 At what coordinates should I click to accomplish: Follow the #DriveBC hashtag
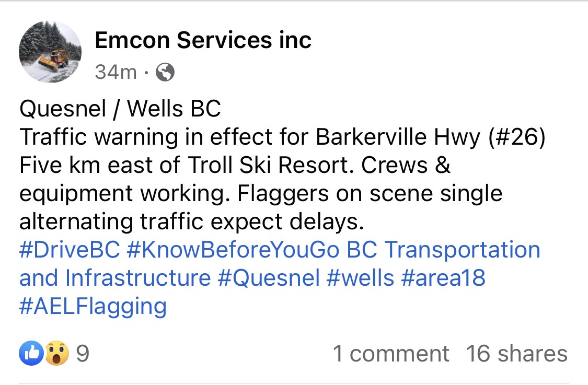tap(70, 250)
